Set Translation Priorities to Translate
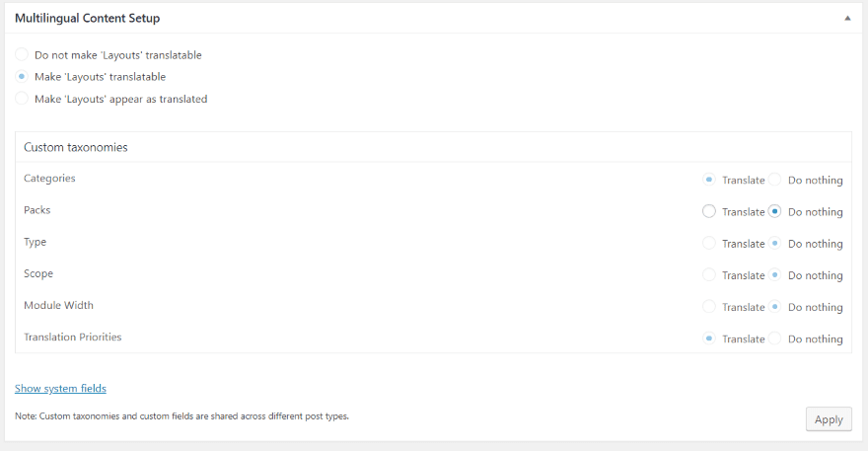 pos(708,338)
